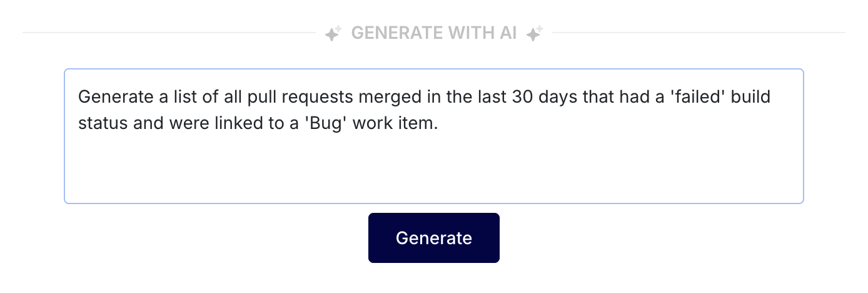
Task: Click the horizontal divider line left of the heading
Action: click(169, 33)
